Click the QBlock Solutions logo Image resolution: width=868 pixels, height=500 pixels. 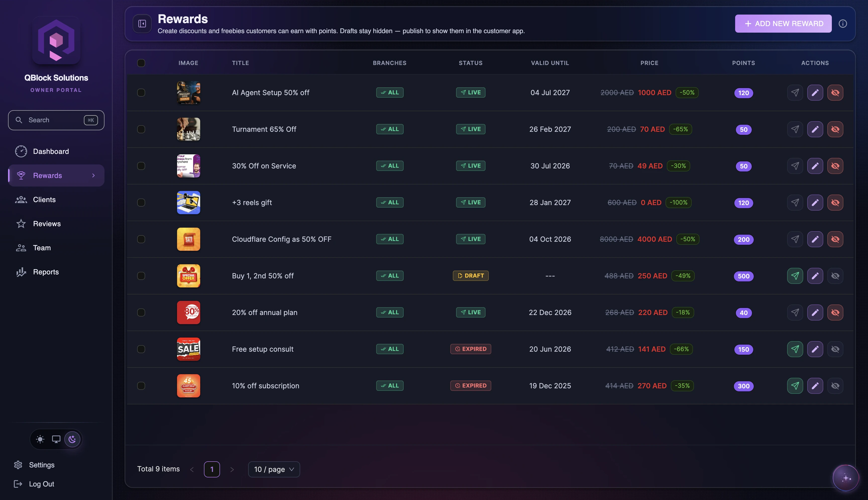click(x=56, y=40)
